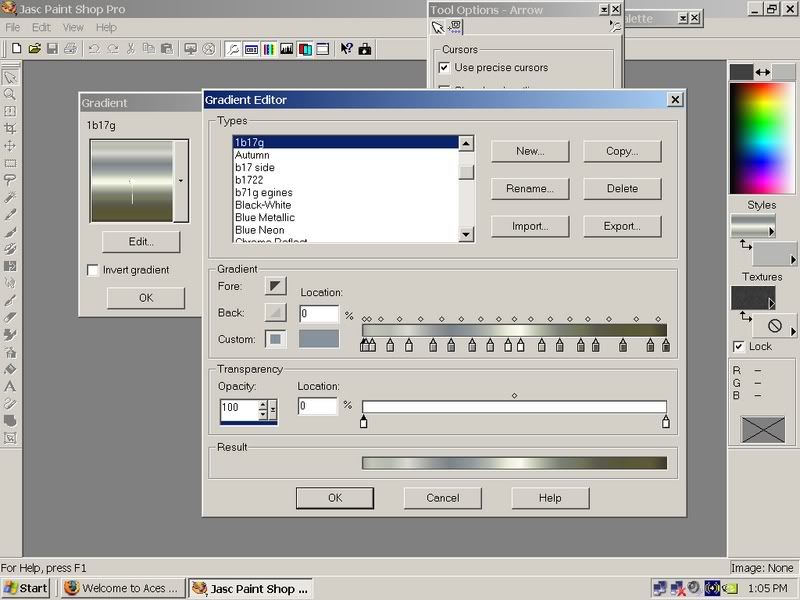Click the gradient Location percent field

click(319, 314)
